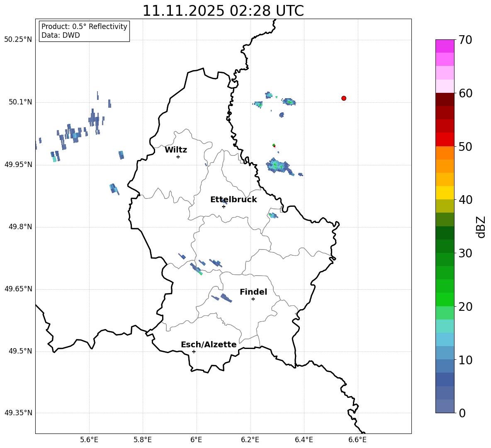Click the 60 tick on colorbar
This screenshot has height=448, width=491.
(x=466, y=93)
